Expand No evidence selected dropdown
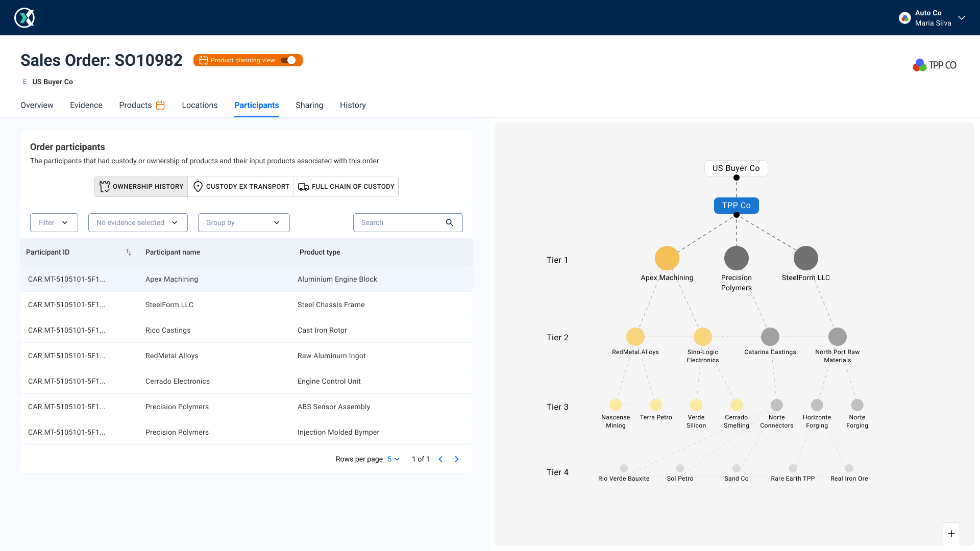This screenshot has height=551, width=980. coord(138,223)
